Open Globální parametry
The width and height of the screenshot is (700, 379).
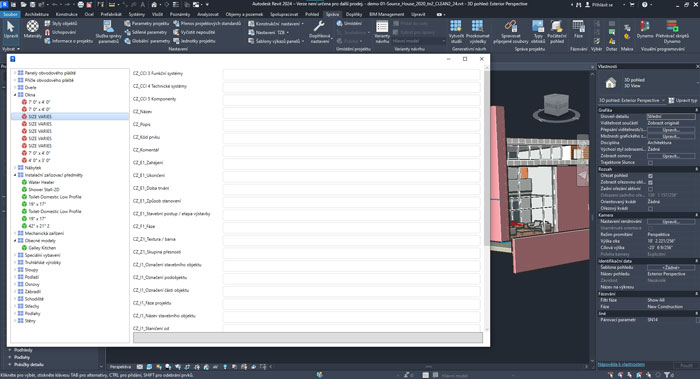tap(147, 41)
